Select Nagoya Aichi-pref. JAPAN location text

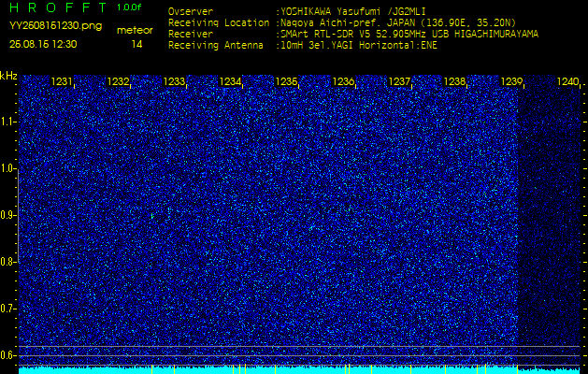tap(397, 22)
